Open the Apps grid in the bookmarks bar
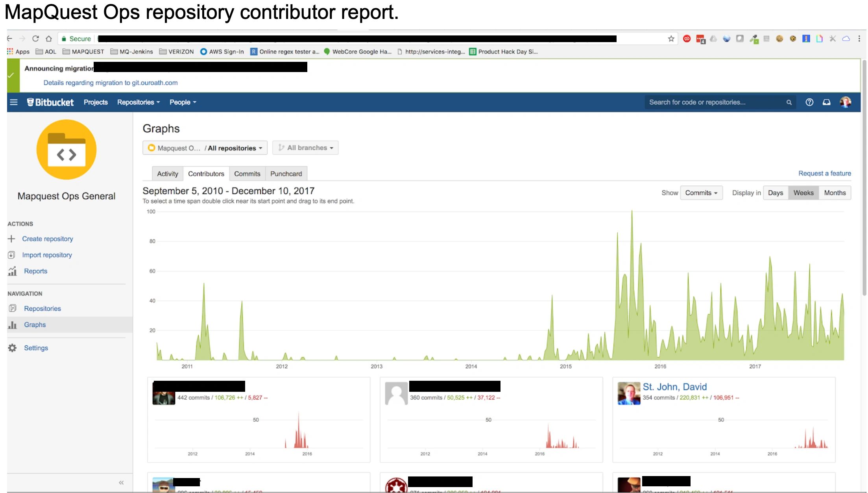Image resolution: width=868 pixels, height=493 pixels. 18,52
